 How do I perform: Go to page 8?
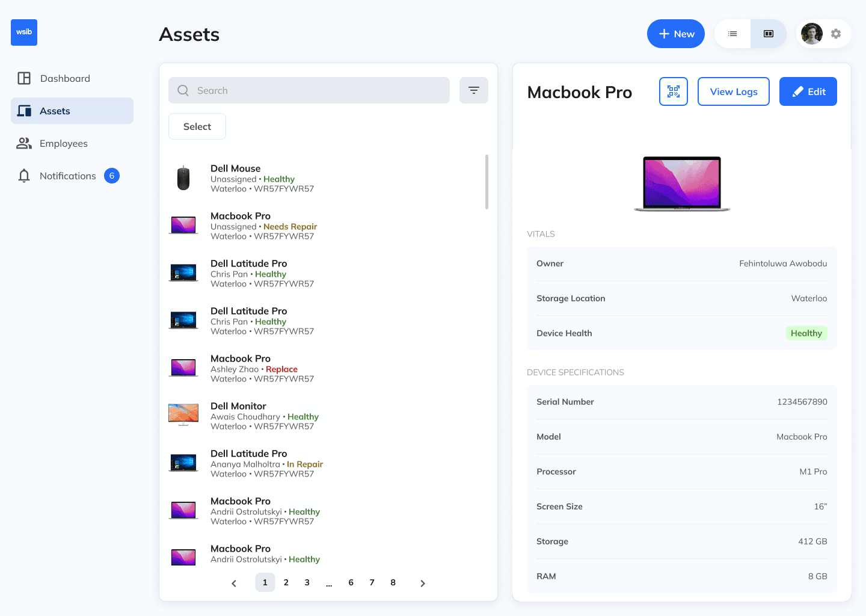point(393,582)
